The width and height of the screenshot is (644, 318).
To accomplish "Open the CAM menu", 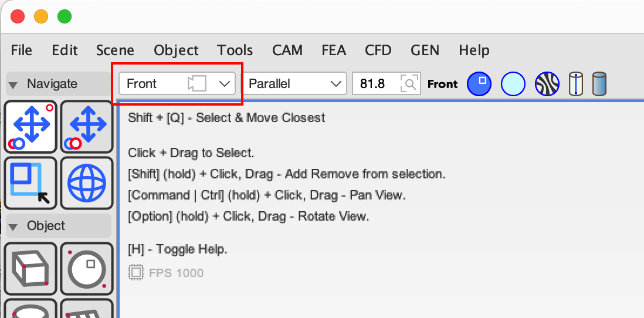I will [x=287, y=50].
